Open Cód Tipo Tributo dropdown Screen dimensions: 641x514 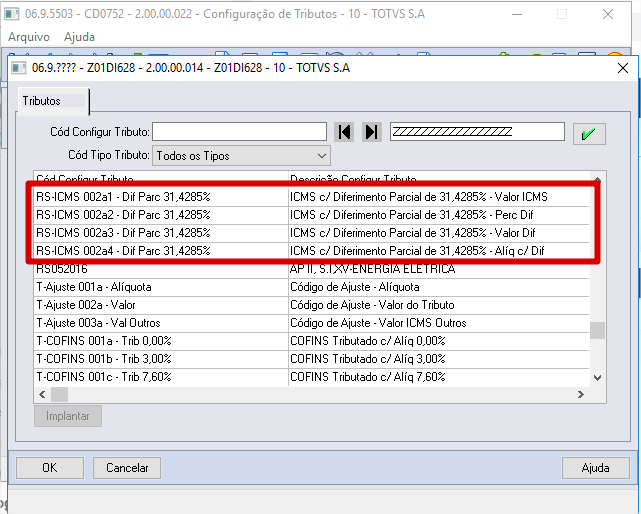point(241,155)
